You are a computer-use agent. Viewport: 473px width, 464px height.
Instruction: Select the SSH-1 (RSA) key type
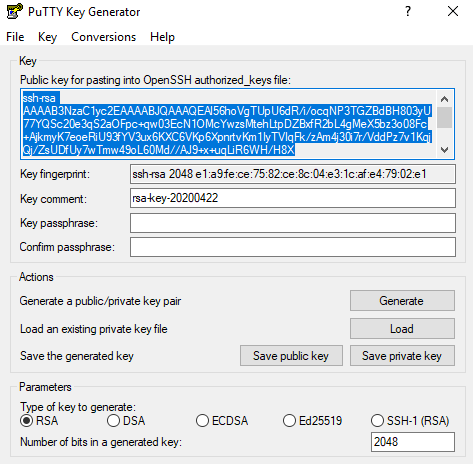pyautogui.click(x=377, y=421)
